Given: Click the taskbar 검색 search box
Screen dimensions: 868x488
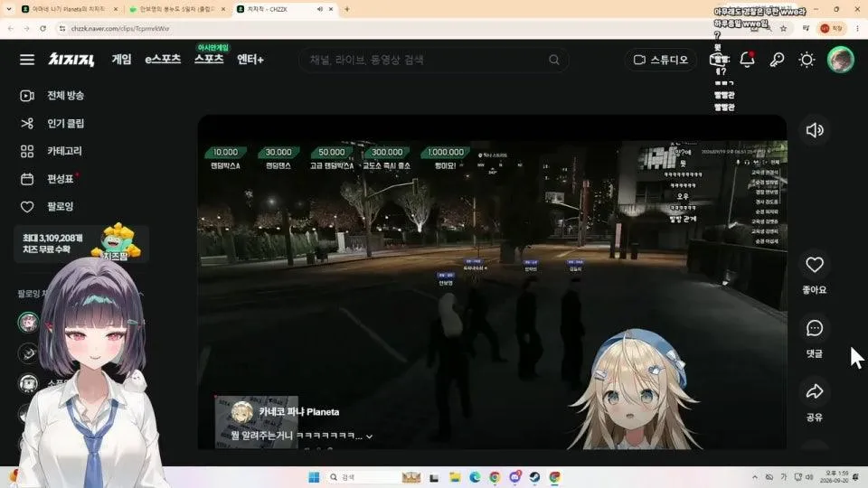Looking at the screenshot, I should point(363,477).
